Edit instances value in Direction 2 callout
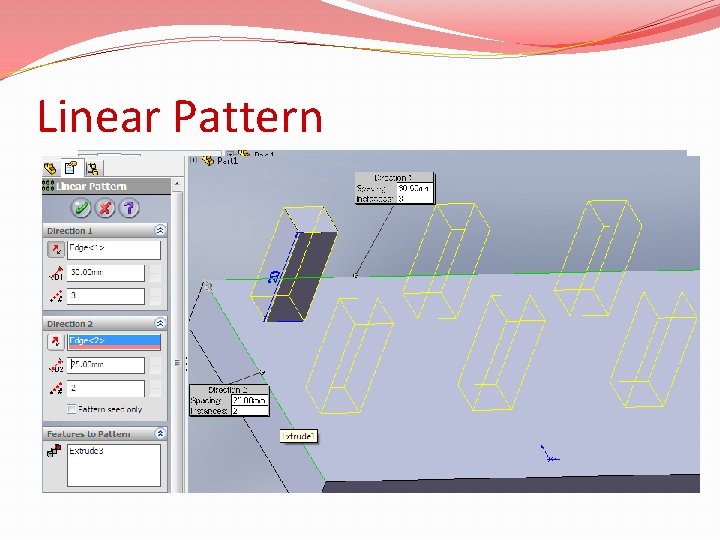 pyautogui.click(x=249, y=411)
